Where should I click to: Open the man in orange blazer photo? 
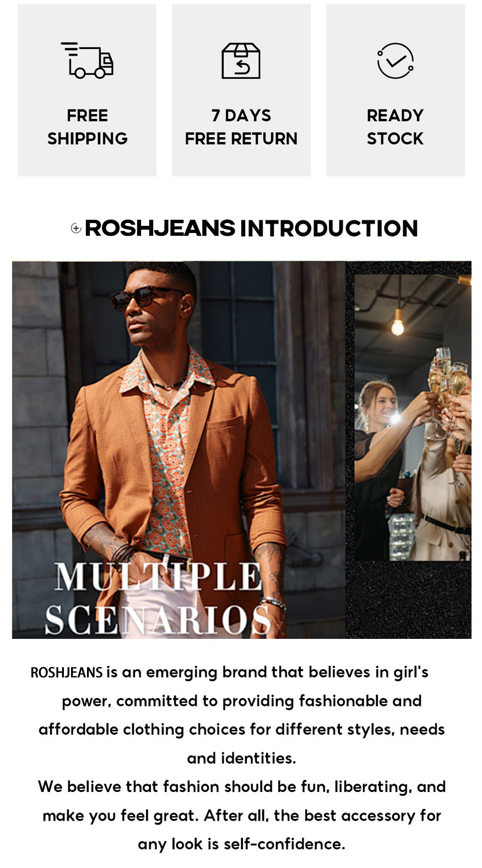pyautogui.click(x=178, y=449)
